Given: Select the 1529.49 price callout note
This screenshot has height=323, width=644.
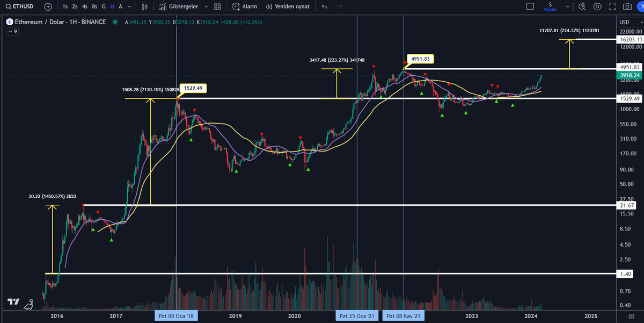Looking at the screenshot, I should tap(193, 88).
